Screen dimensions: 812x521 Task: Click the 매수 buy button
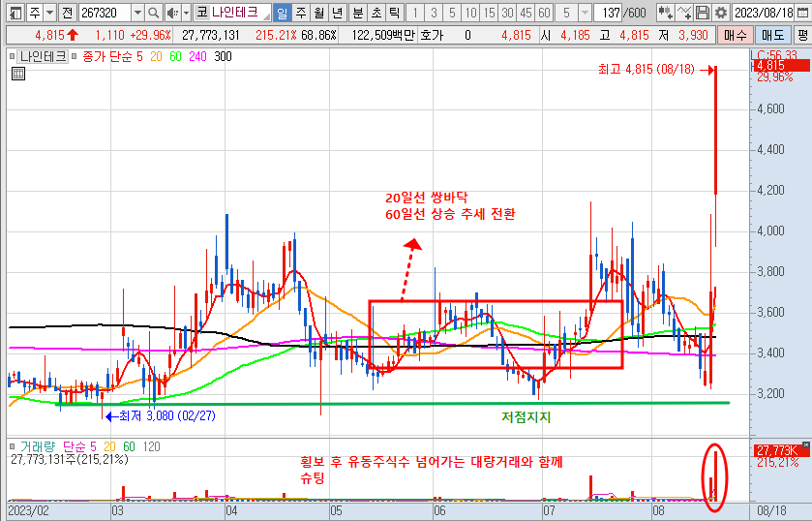coord(736,35)
